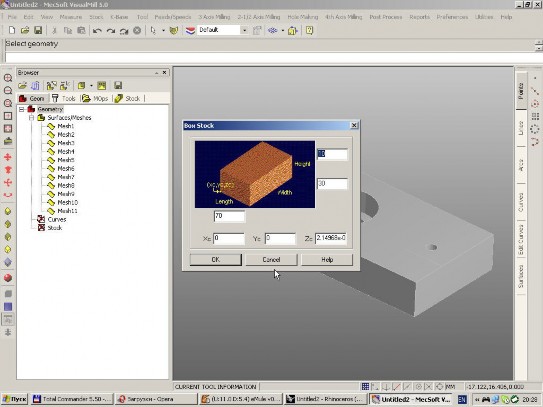
Task: Switch to the Opera taskbar button
Action: click(x=157, y=399)
